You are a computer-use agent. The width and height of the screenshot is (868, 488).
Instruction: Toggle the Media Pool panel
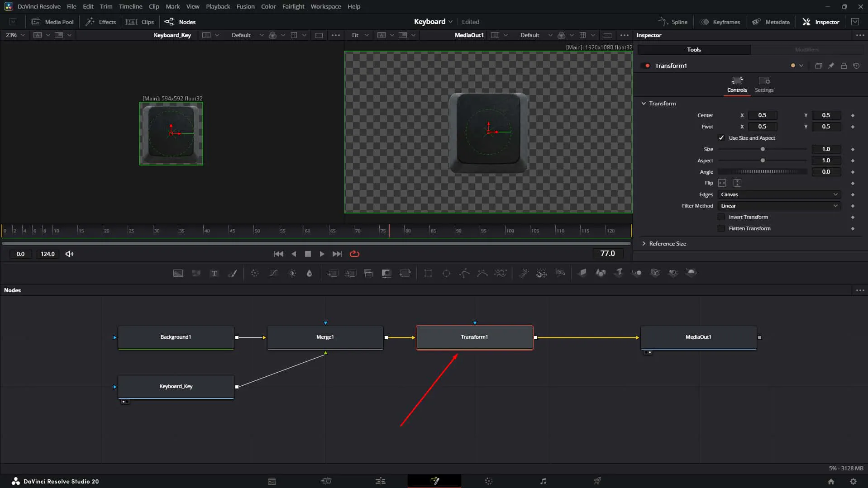click(x=52, y=22)
